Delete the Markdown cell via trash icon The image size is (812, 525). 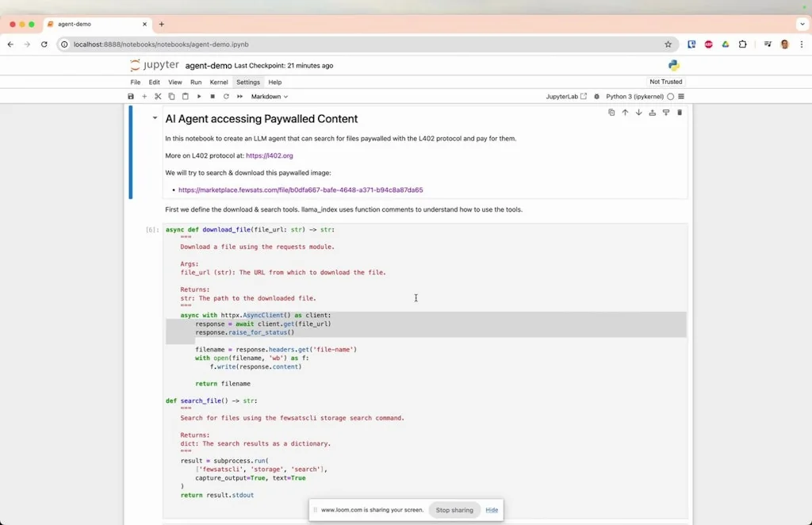680,112
